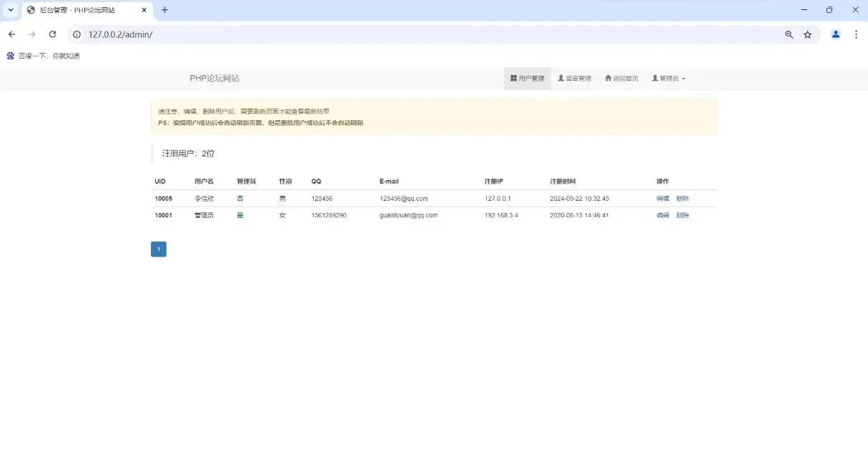Click the E-mail column header

point(389,181)
